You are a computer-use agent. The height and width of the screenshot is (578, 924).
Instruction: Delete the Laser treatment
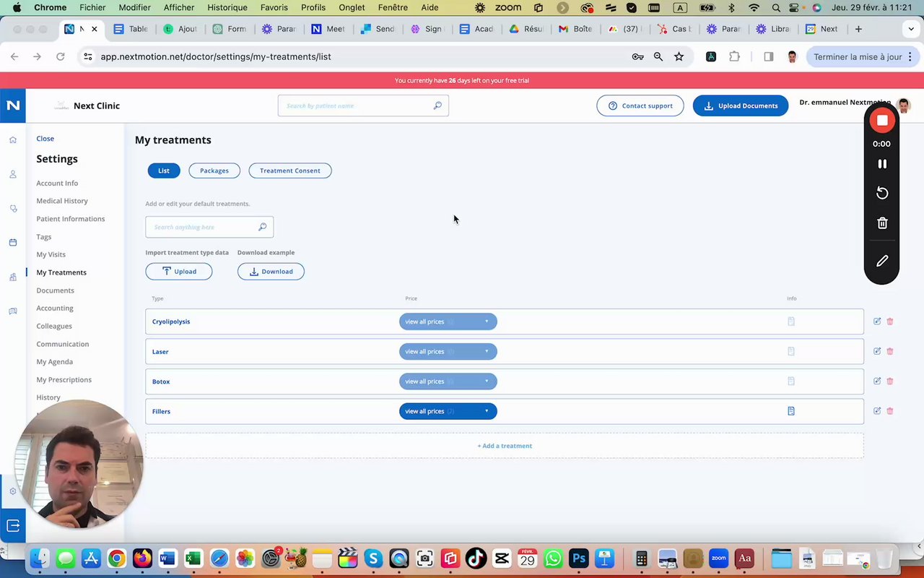click(x=890, y=351)
